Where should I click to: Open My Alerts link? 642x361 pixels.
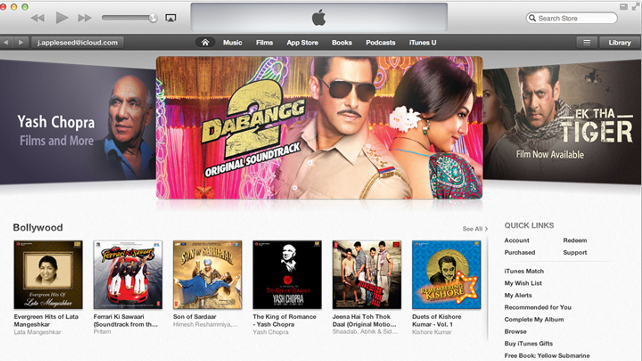[x=518, y=295]
